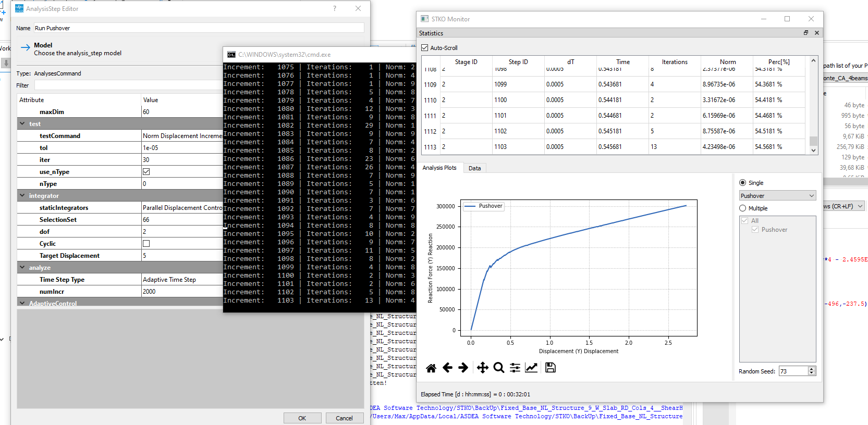
Task: Click the Iterations column header
Action: [675, 62]
